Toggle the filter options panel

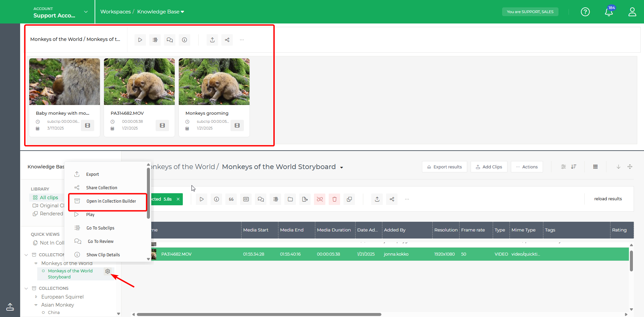click(563, 167)
